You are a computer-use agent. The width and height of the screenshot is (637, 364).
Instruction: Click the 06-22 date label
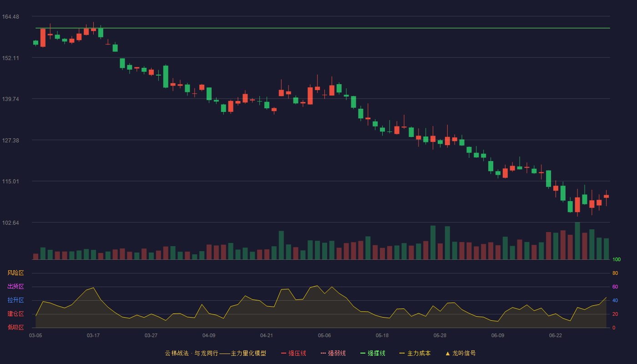(556, 335)
